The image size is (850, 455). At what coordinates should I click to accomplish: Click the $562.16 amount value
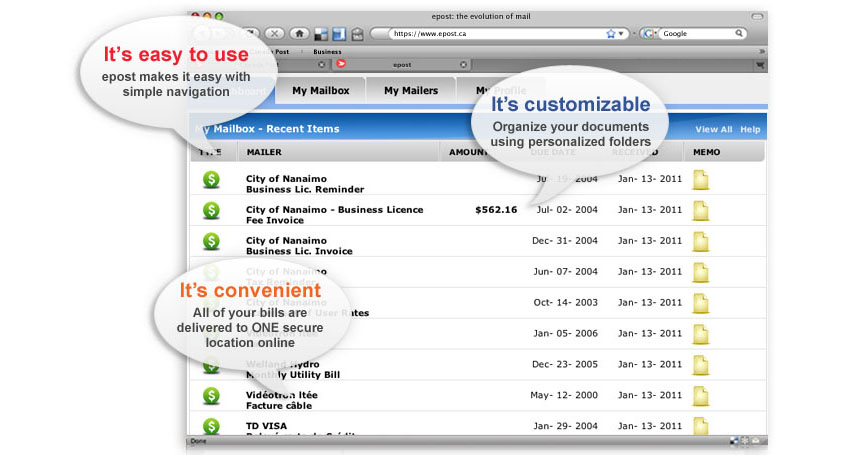point(496,210)
